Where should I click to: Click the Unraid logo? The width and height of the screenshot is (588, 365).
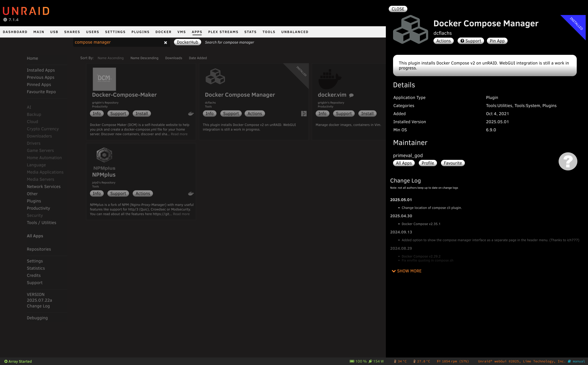click(26, 11)
